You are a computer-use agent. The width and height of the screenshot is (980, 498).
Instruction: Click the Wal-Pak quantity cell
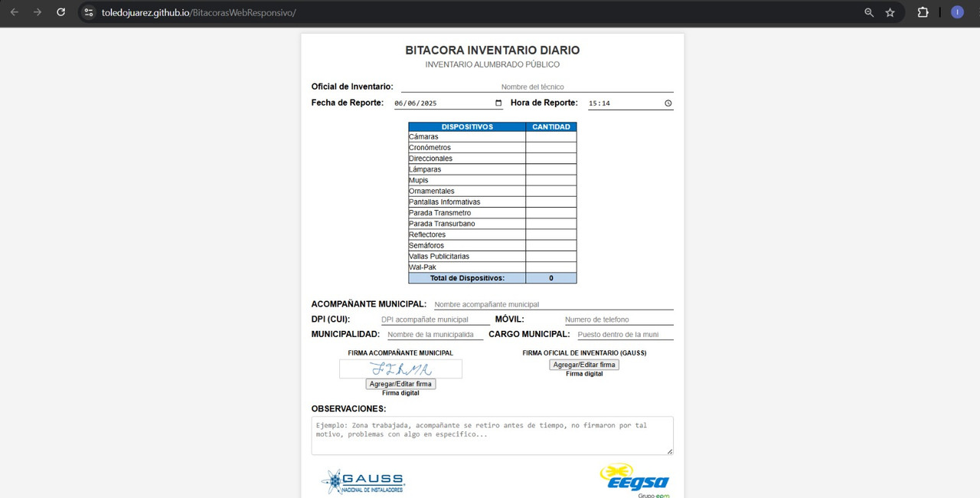[551, 267]
